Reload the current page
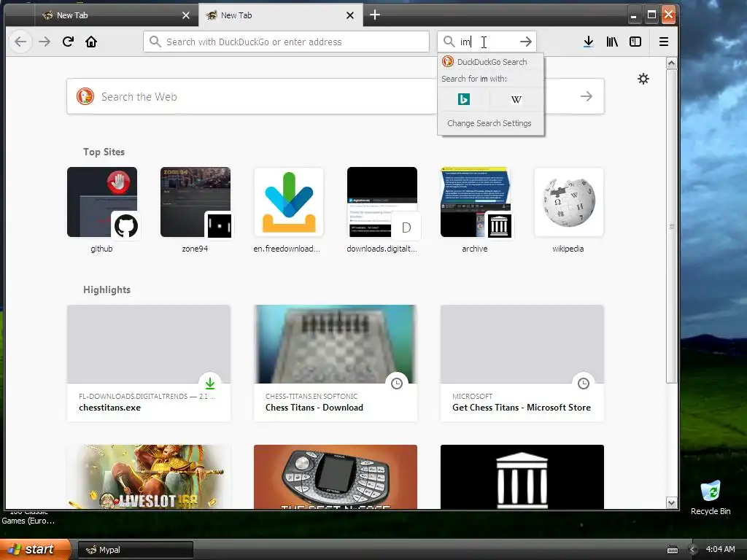This screenshot has height=560, width=747. click(x=68, y=42)
